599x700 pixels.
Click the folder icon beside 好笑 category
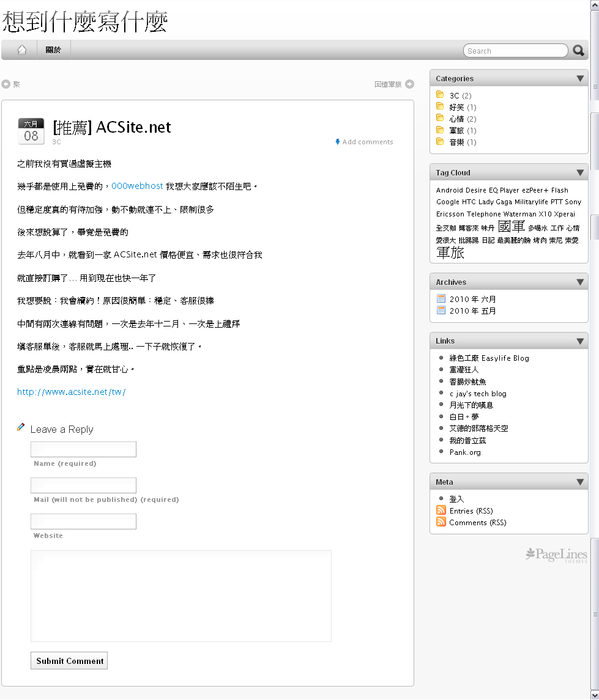coord(440,106)
